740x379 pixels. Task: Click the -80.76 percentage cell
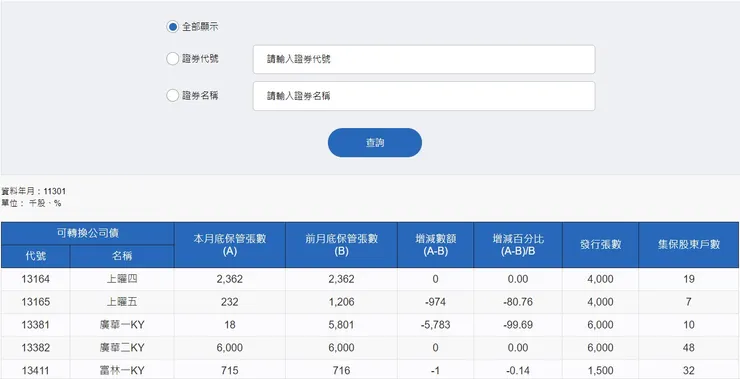[518, 302]
